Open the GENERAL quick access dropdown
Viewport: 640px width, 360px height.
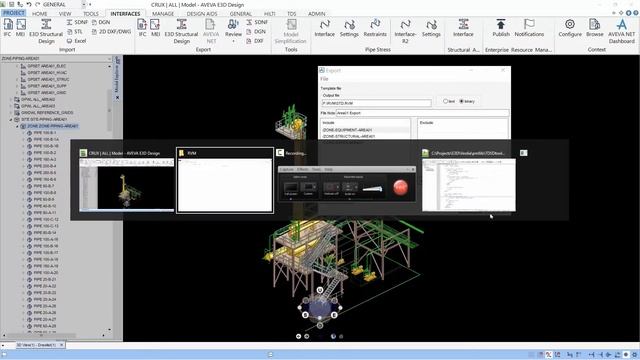coord(84,4)
